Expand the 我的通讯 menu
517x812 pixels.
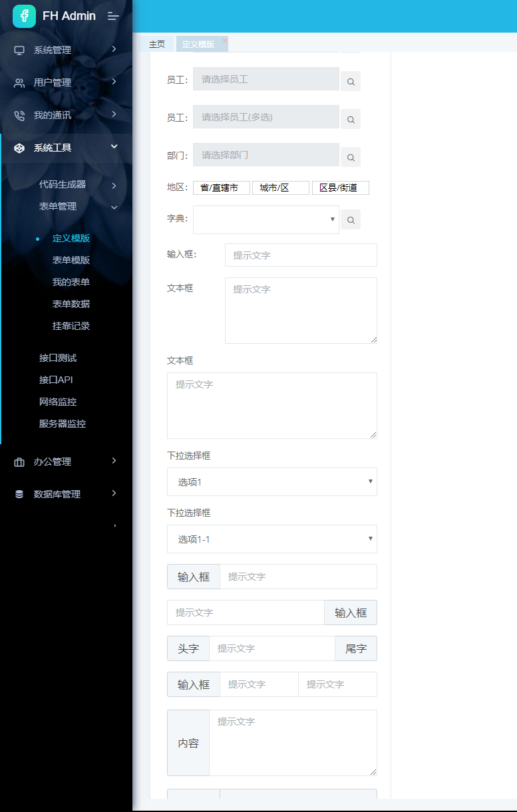114,114
